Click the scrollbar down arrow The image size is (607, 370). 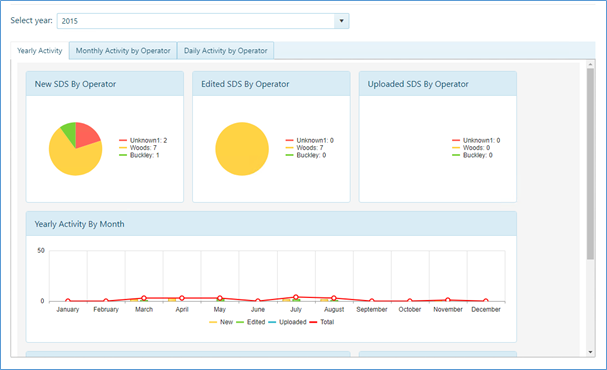(590, 352)
